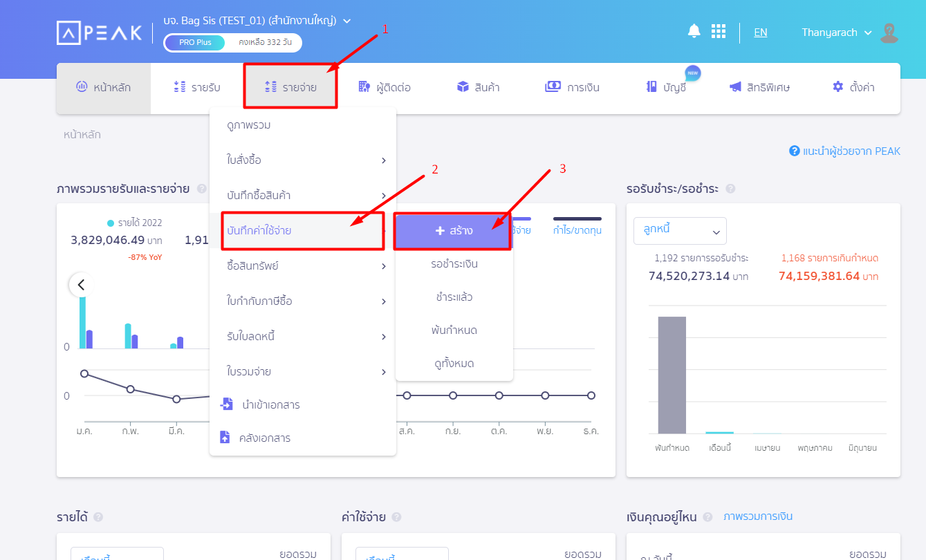Click the user avatar icon
Screen dimensions: 926x560
pos(889,32)
